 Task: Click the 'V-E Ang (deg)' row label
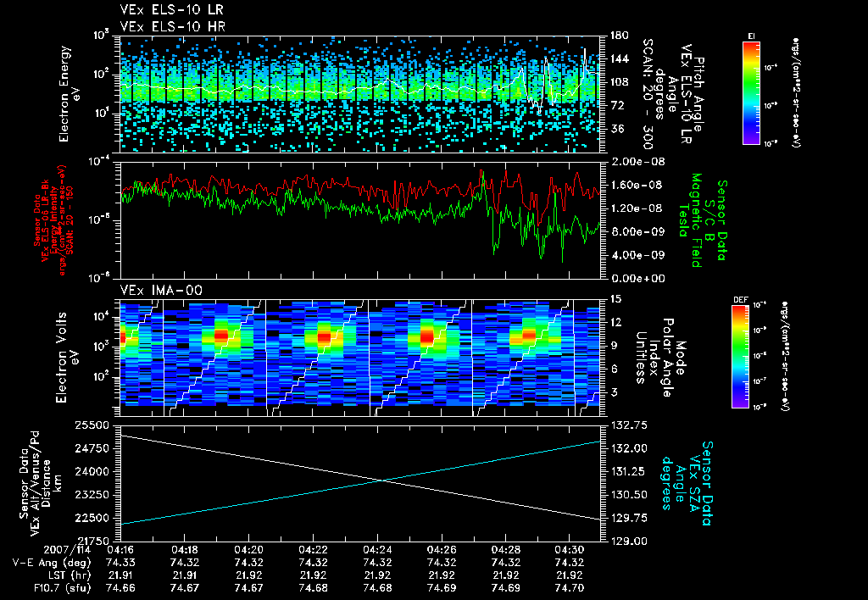tap(52, 563)
